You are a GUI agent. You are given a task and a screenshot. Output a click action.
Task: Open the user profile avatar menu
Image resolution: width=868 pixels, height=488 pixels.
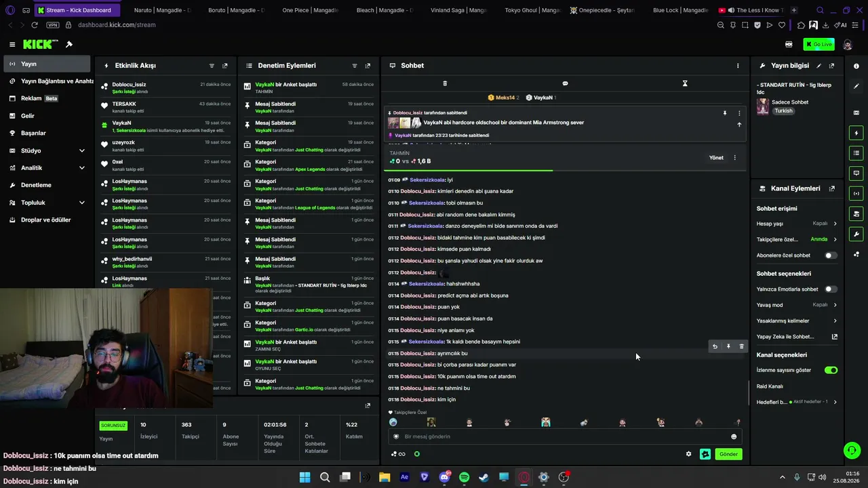point(848,44)
